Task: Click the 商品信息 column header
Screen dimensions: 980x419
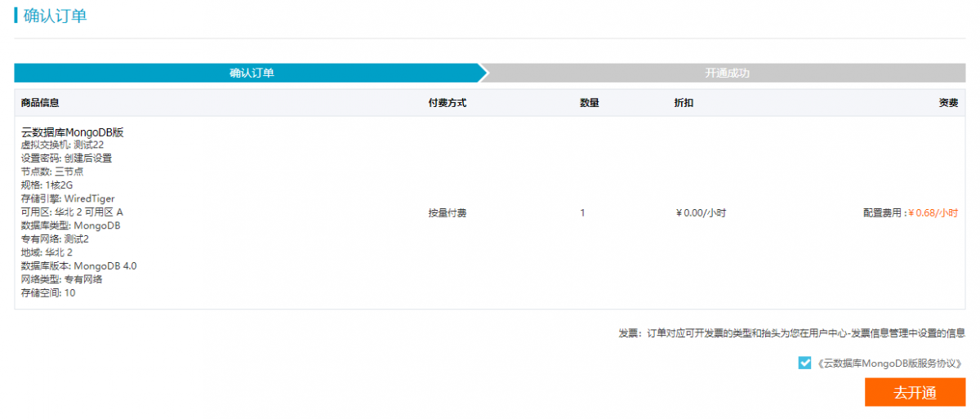Action: click(40, 103)
